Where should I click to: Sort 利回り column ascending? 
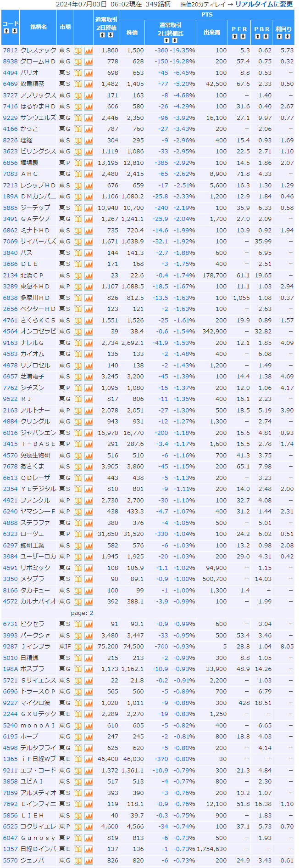click(x=280, y=36)
